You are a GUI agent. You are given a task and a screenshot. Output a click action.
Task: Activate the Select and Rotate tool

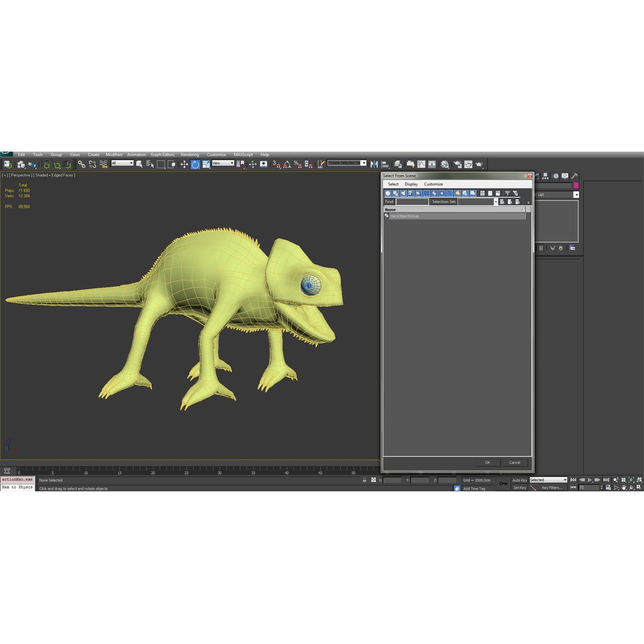coord(195,165)
